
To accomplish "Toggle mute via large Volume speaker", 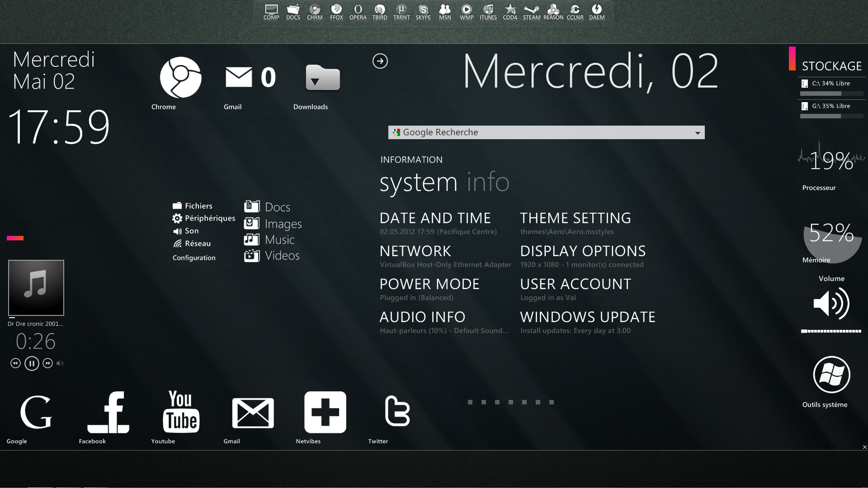I will click(x=831, y=304).
